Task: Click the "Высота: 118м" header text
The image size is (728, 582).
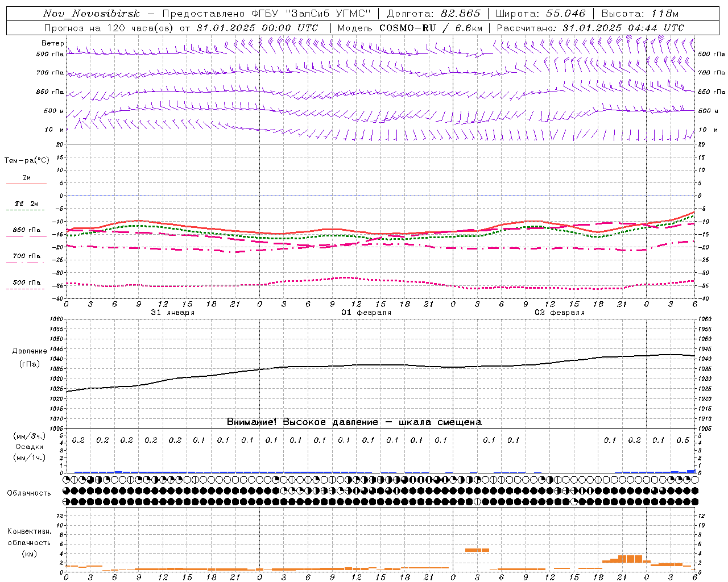Action: click(640, 14)
